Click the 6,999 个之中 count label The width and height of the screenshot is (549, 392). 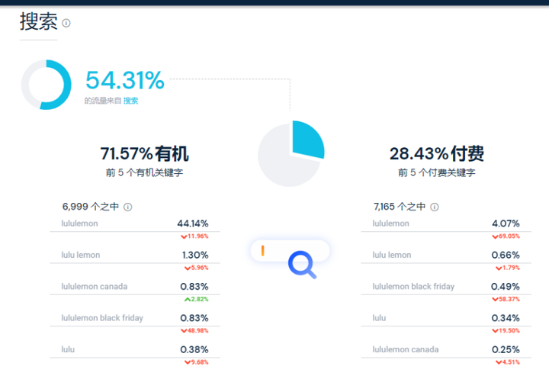click(90, 207)
